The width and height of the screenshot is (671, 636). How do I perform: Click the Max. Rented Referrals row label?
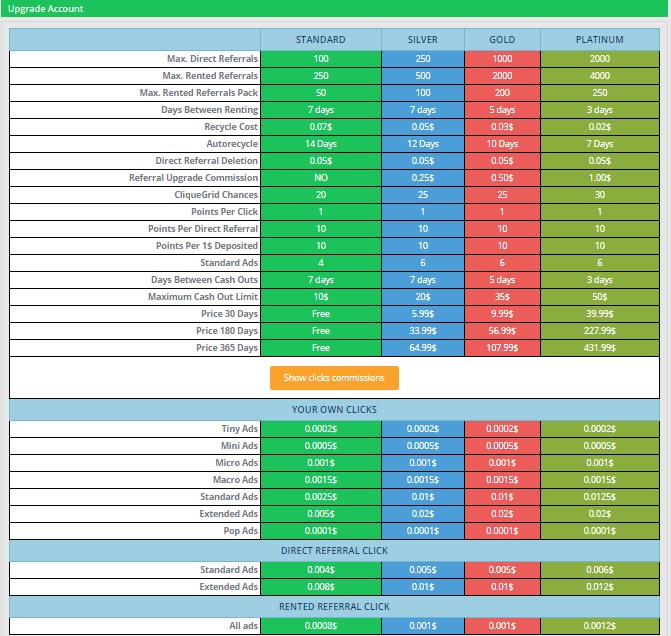210,76
